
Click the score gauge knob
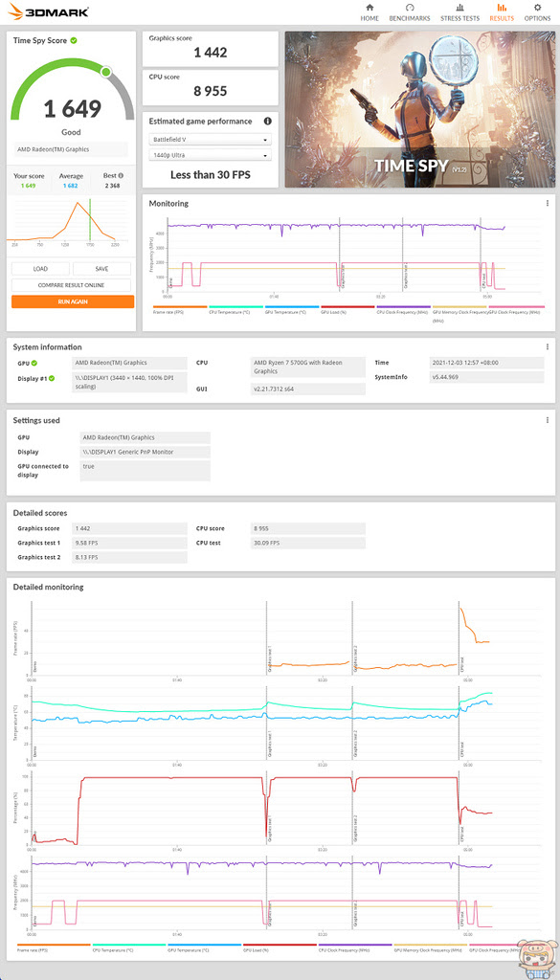(105, 72)
